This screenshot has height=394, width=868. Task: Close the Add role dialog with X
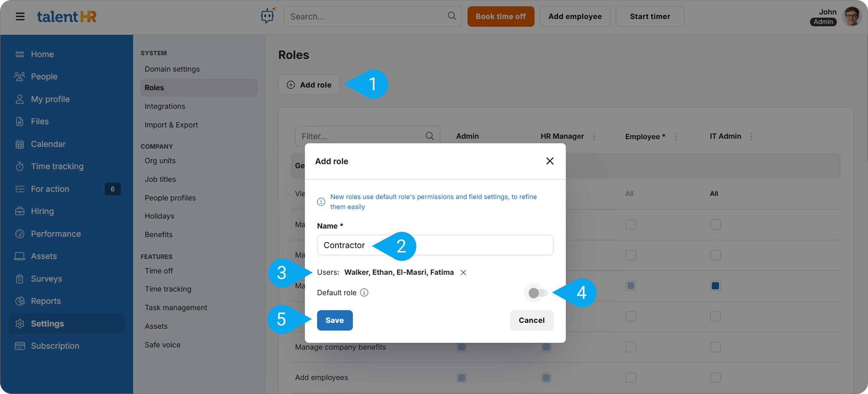click(549, 161)
